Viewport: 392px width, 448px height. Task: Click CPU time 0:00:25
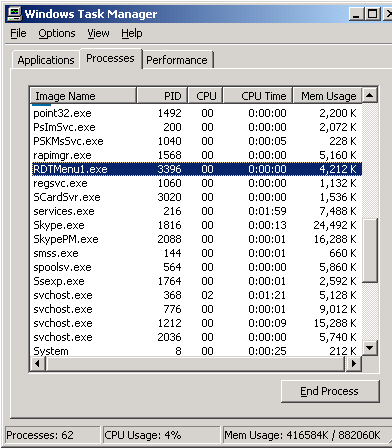click(x=267, y=351)
